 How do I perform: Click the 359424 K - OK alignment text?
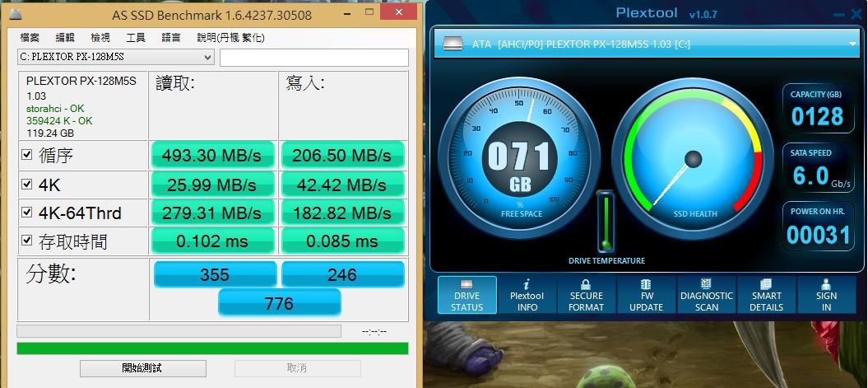tap(59, 121)
